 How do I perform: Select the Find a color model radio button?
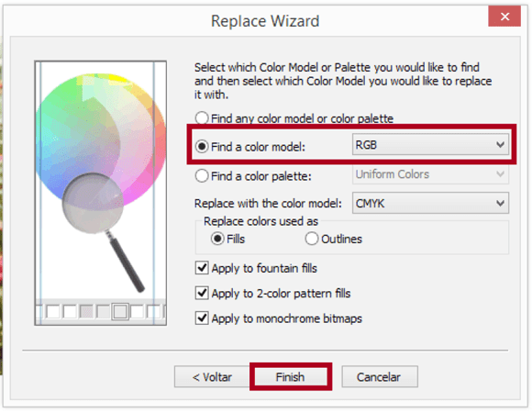tap(202, 147)
